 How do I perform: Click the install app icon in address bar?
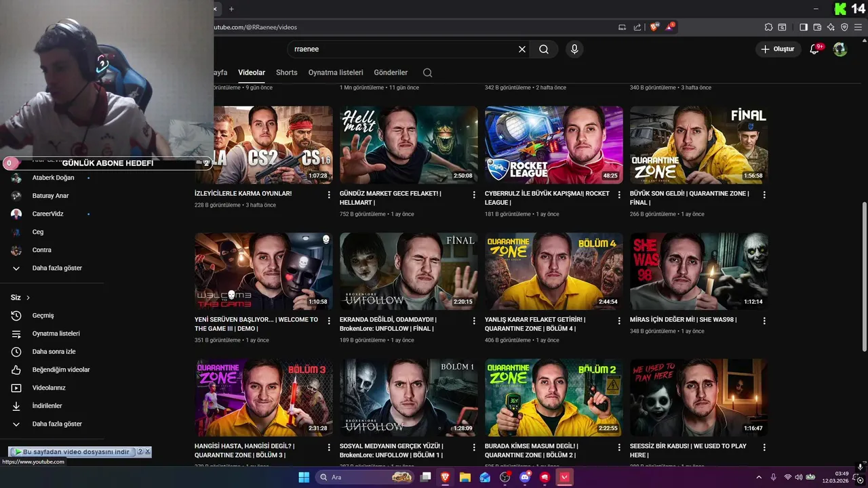[623, 27]
